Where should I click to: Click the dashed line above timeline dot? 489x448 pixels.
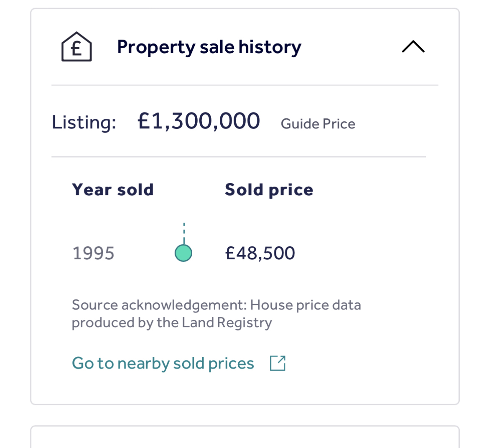click(x=184, y=233)
